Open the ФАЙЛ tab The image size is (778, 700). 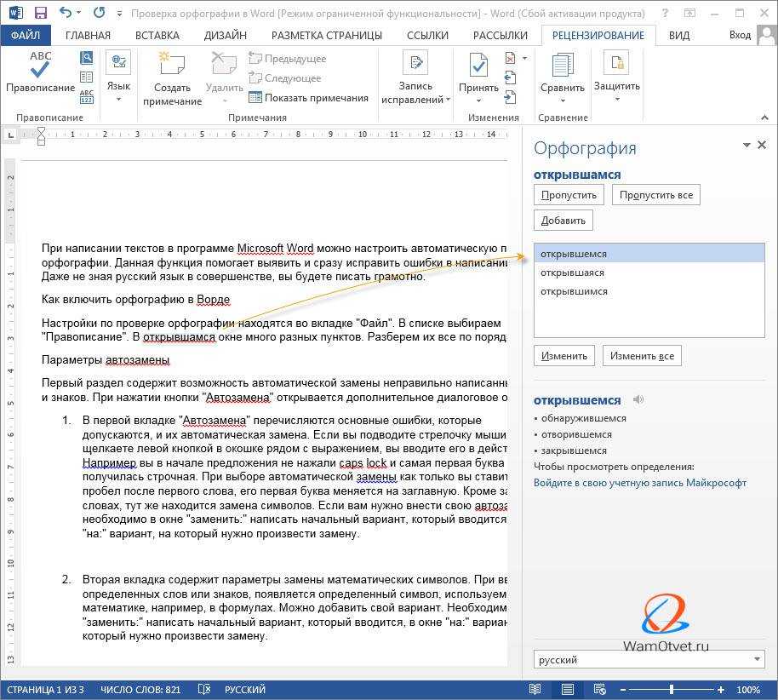pyautogui.click(x=26, y=35)
